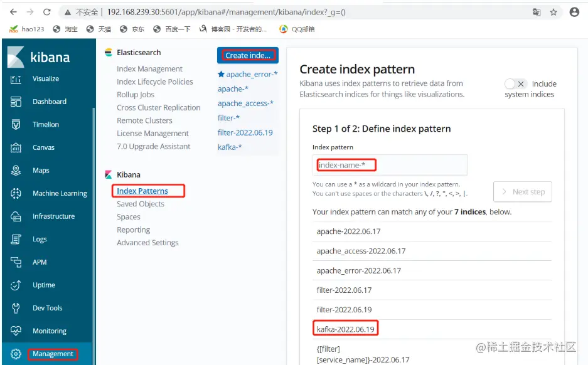Bookmark page with the star icon

tap(553, 13)
